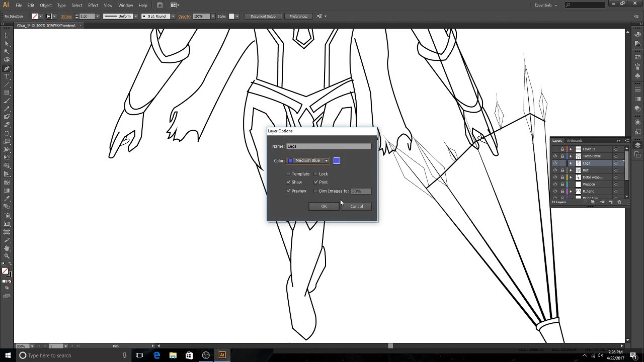Click the Preferences button
Screen dimensions: 644x362
pos(298,17)
